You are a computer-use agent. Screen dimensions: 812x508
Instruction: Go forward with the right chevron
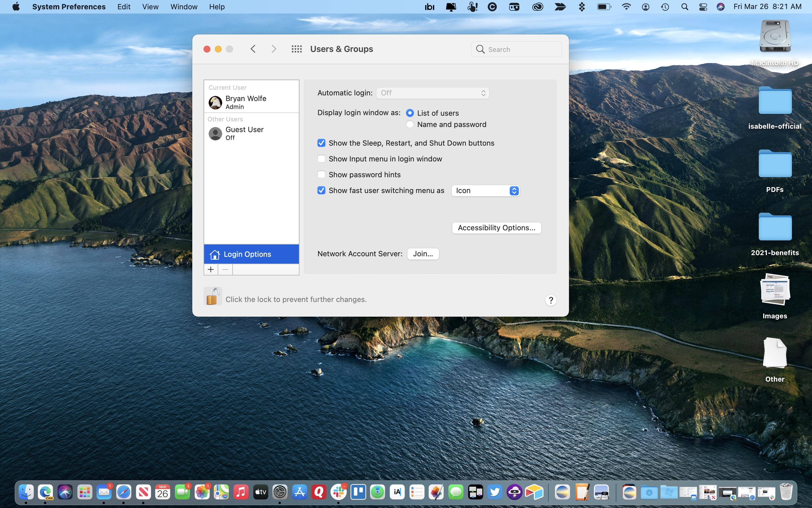tap(274, 49)
